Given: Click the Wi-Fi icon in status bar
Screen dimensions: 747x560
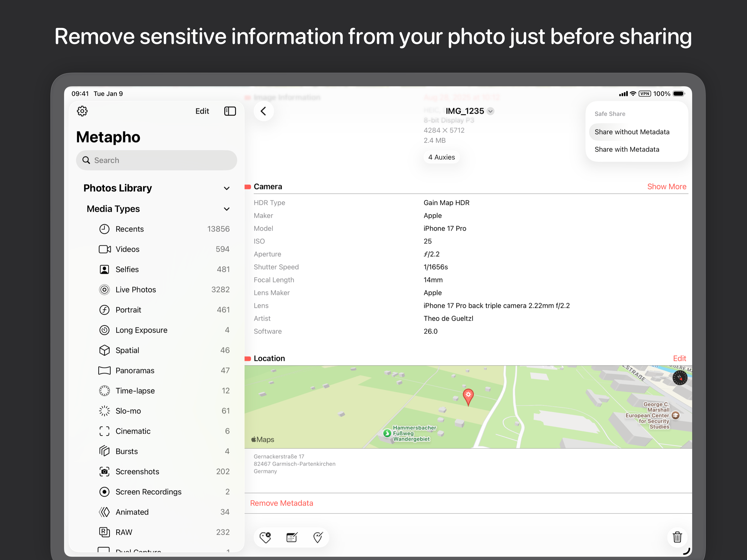Looking at the screenshot, I should coord(633,94).
